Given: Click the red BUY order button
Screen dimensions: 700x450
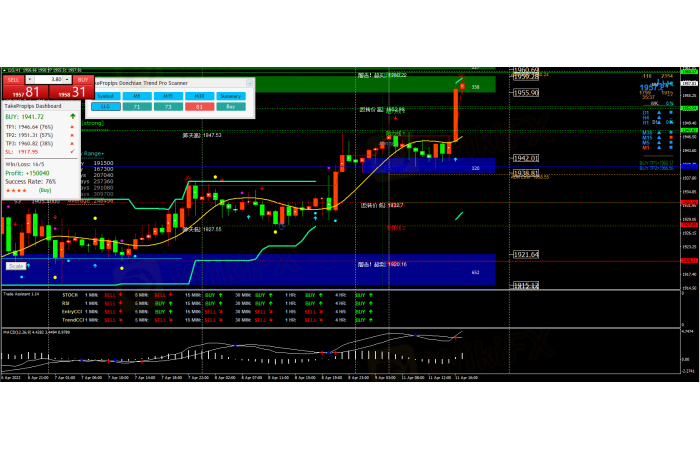Looking at the screenshot, I should (83, 78).
